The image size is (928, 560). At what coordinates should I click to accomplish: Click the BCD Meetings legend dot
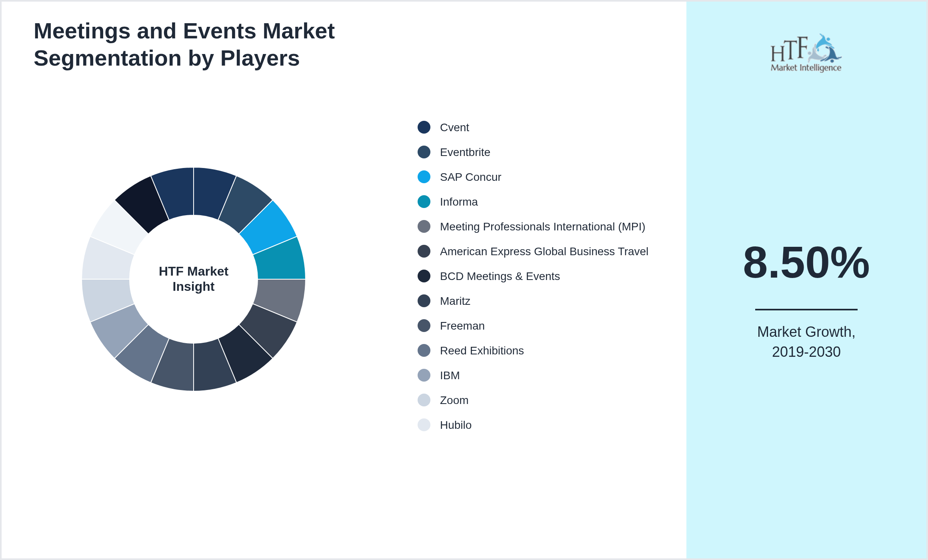424,276
